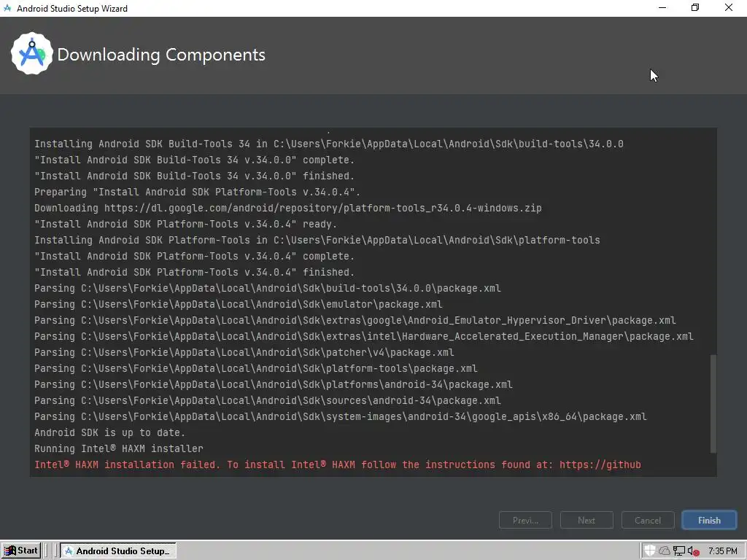Open the Windows Start menu
Viewport: 747px width, 560px height.
(x=21, y=551)
